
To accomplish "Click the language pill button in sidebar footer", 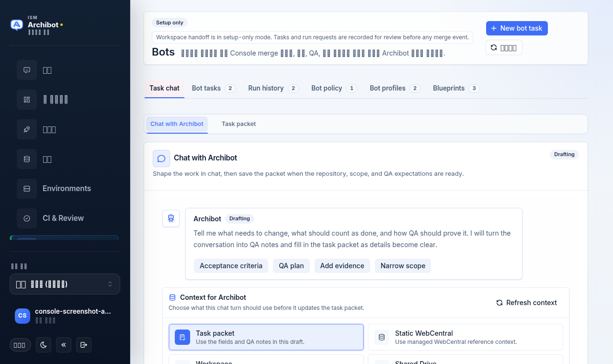I will click(20, 345).
